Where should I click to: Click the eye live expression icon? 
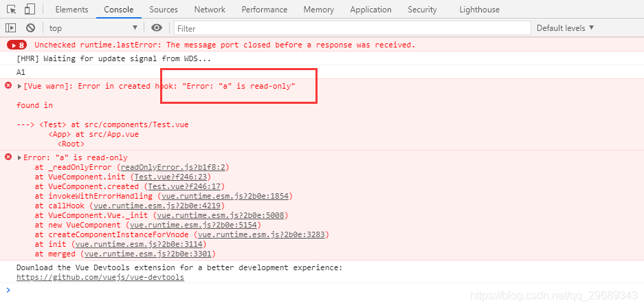tap(157, 28)
